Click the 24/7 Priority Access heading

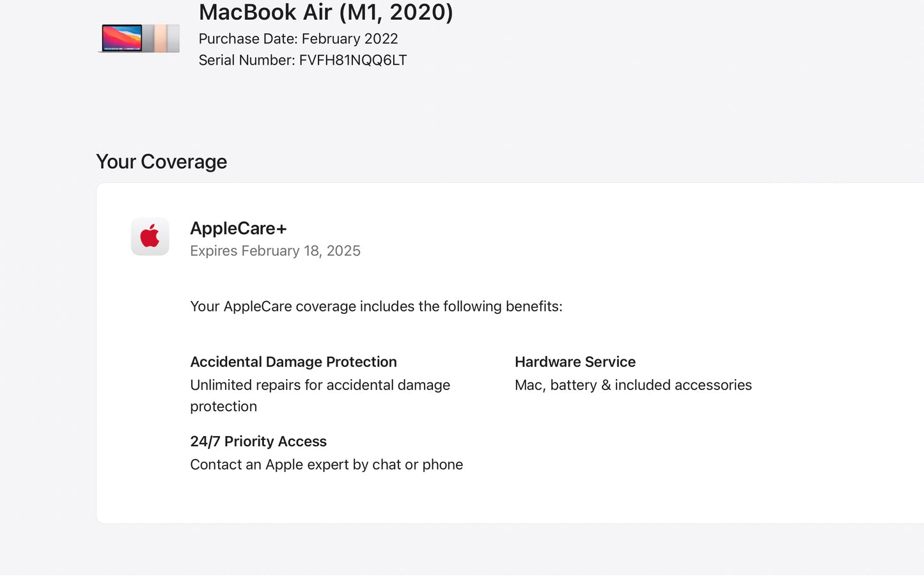[258, 441]
